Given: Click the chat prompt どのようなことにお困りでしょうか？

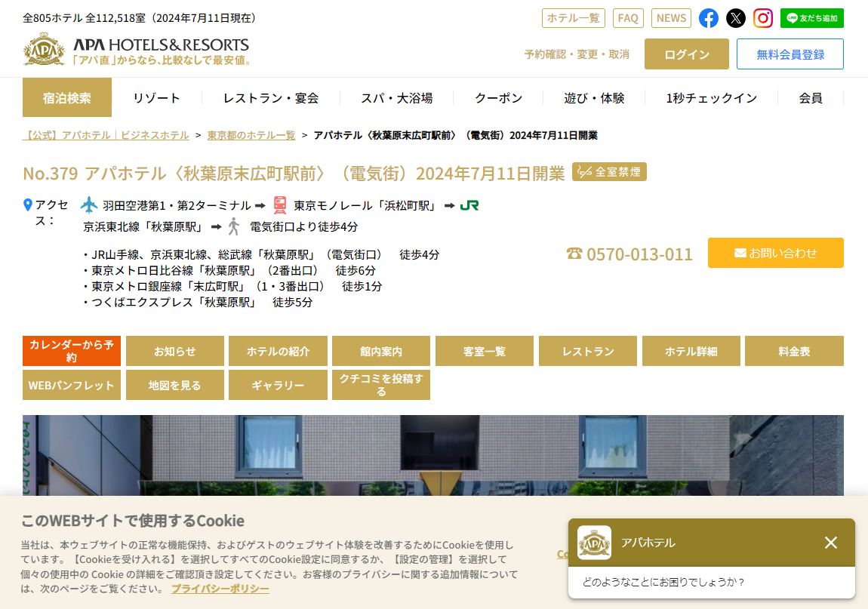Looking at the screenshot, I should (x=663, y=582).
